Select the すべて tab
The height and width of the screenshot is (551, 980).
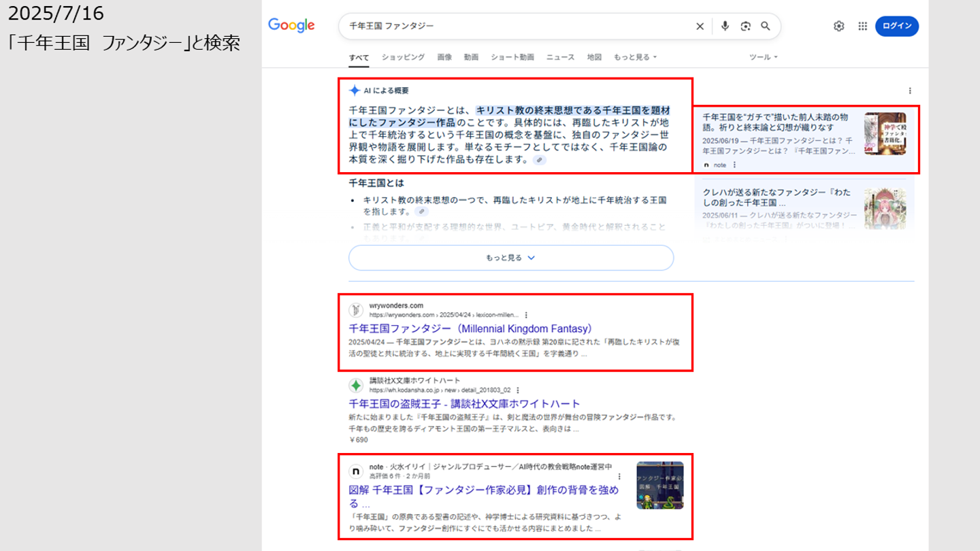359,58
